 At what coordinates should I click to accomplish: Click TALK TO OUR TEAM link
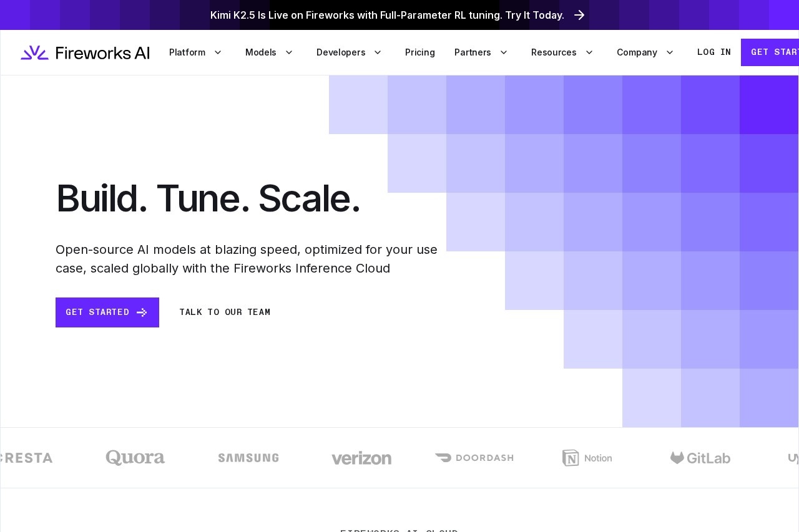point(225,312)
